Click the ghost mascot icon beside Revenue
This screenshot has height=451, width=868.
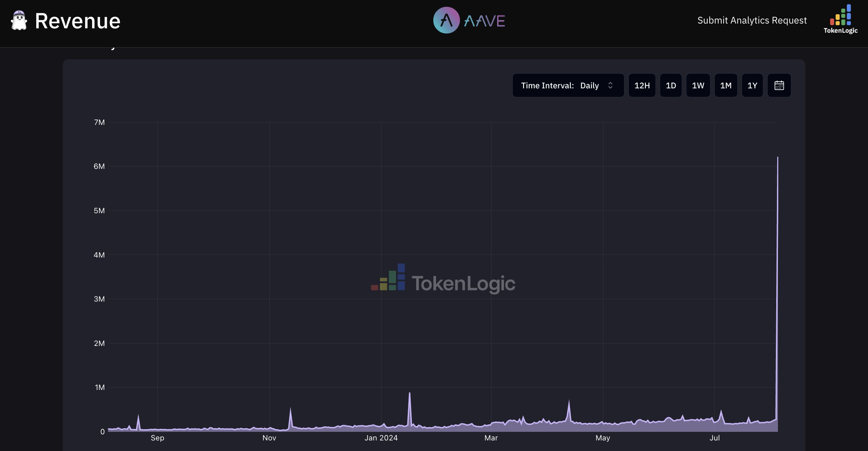click(19, 20)
